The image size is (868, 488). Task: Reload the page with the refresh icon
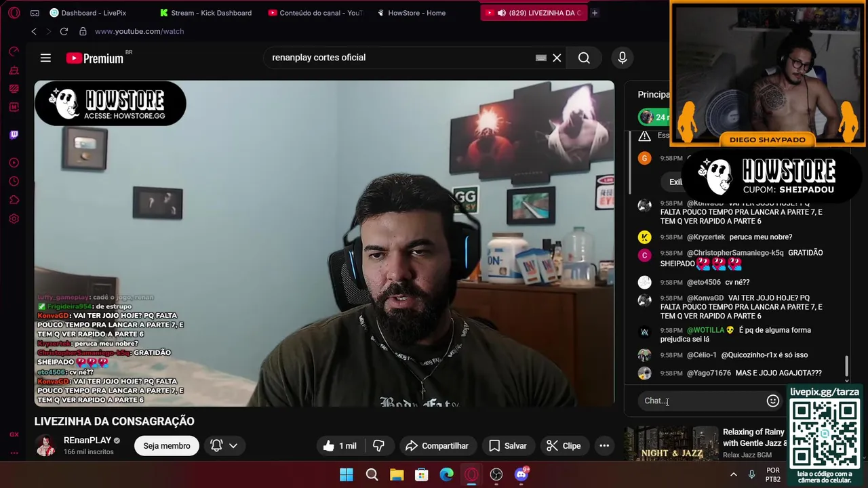64,31
